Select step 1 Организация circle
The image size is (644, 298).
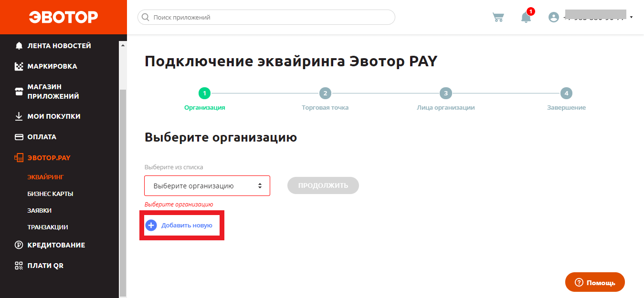pyautogui.click(x=204, y=93)
